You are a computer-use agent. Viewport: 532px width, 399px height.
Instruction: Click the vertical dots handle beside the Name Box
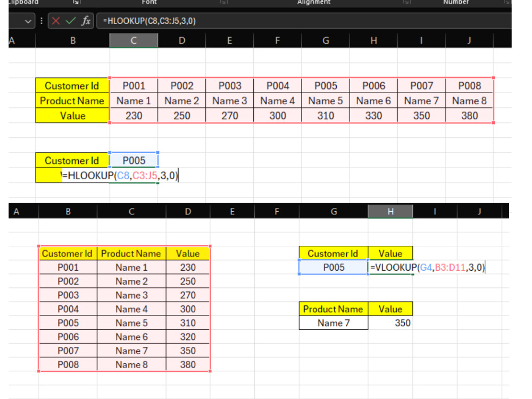41,21
